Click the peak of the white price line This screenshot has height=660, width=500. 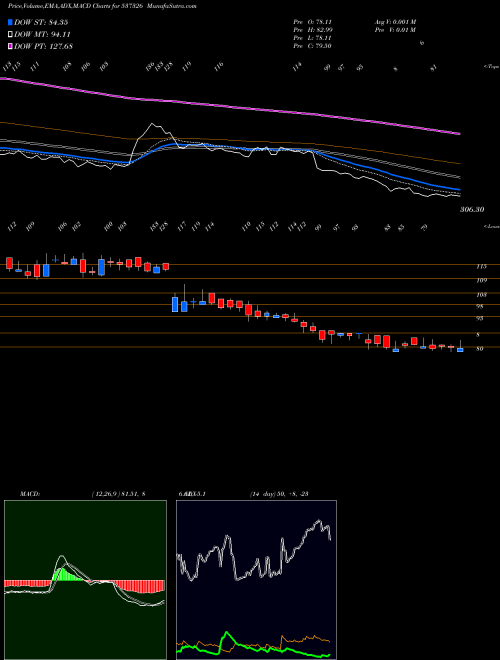pyautogui.click(x=152, y=124)
